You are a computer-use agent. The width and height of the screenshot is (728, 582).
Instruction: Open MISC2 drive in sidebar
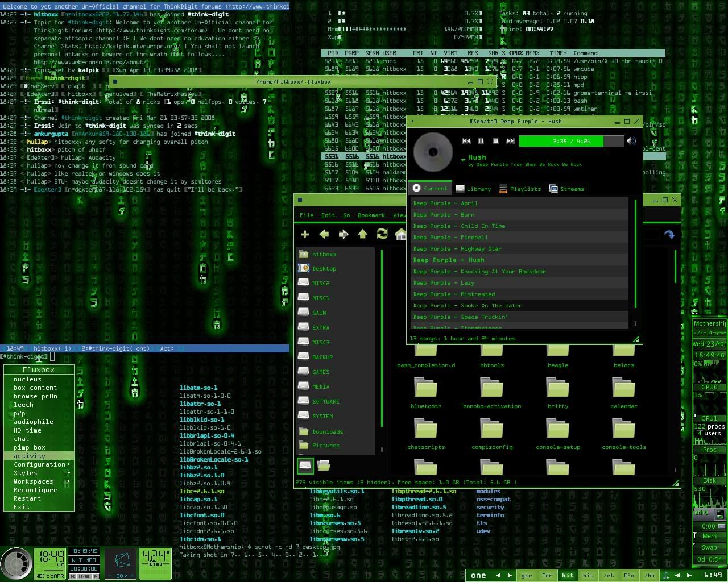coord(336,283)
